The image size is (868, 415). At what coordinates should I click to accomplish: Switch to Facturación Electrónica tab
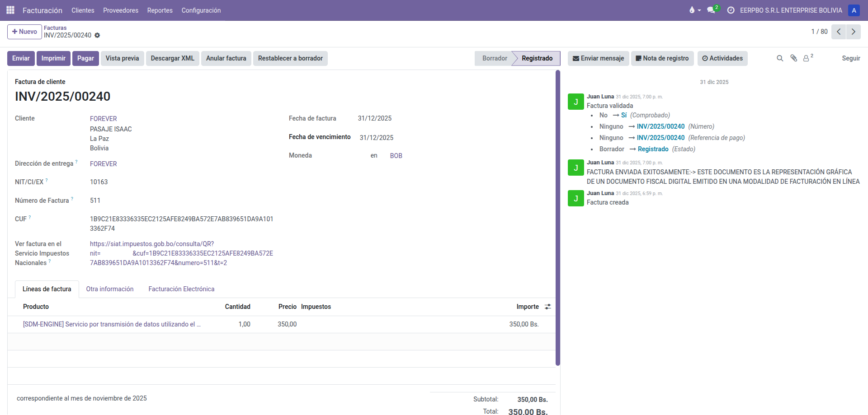pyautogui.click(x=181, y=289)
